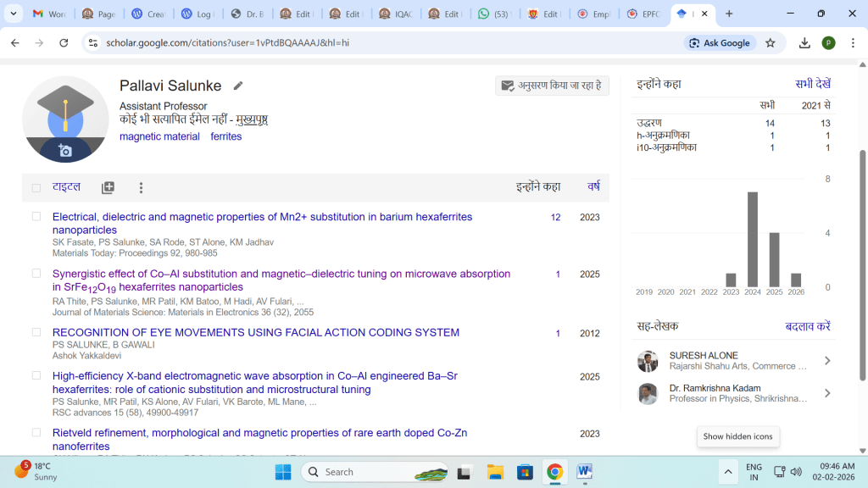Bookmark this page with star icon

[x=770, y=43]
